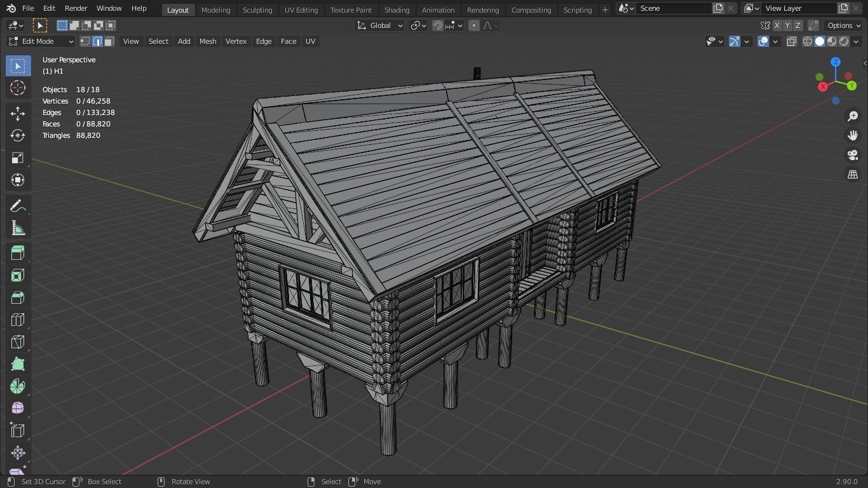Screen dimensions: 868x488
Task: Switch to wireframe shading
Action: (x=808, y=41)
